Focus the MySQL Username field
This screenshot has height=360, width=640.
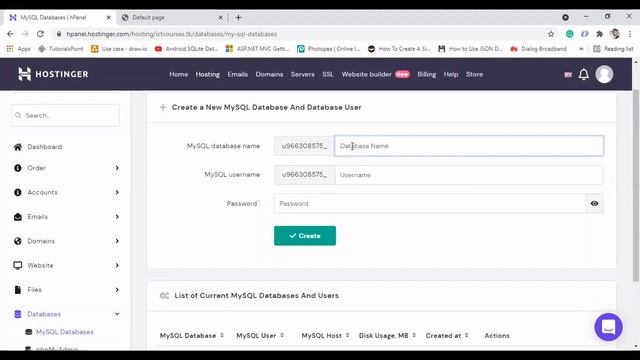469,175
